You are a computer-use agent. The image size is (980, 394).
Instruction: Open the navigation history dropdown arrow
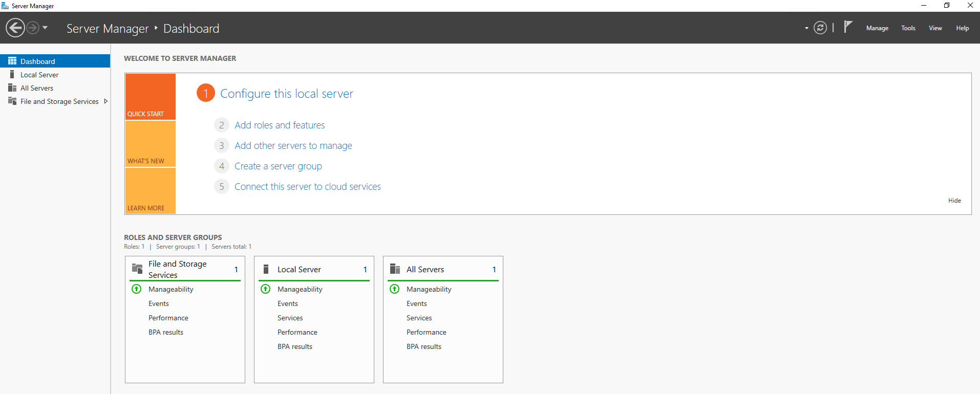click(x=45, y=28)
